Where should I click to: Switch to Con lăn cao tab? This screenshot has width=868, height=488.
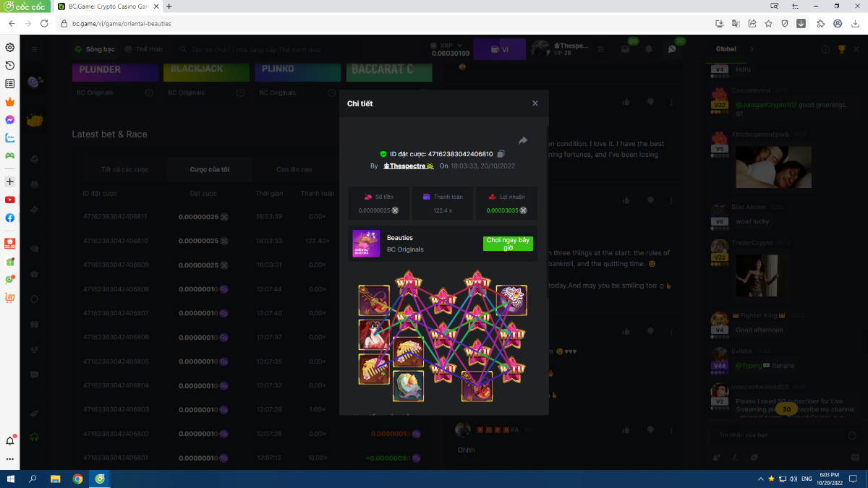pos(294,169)
